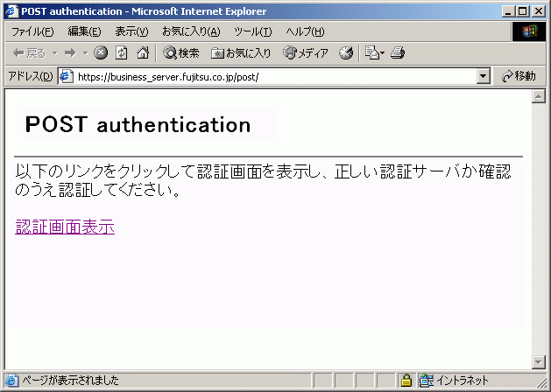Screen dimensions: 551x392
Task: Click the POST authentication heading
Action: click(138, 124)
